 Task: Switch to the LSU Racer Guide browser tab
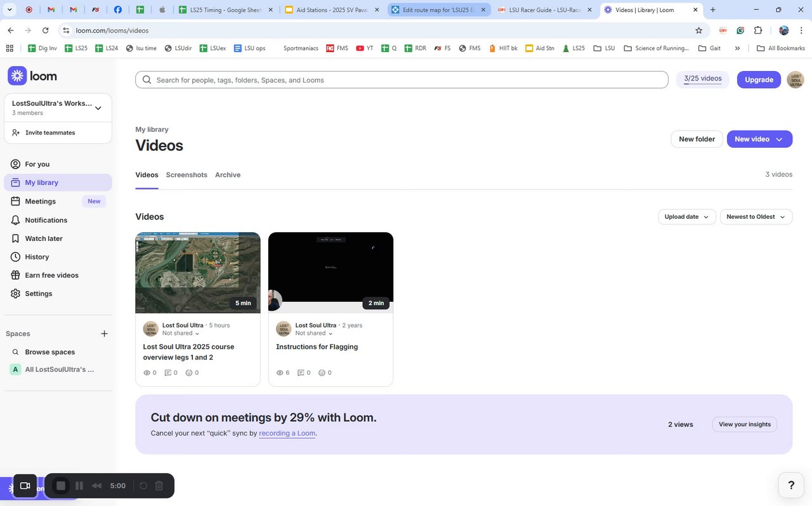546,10
